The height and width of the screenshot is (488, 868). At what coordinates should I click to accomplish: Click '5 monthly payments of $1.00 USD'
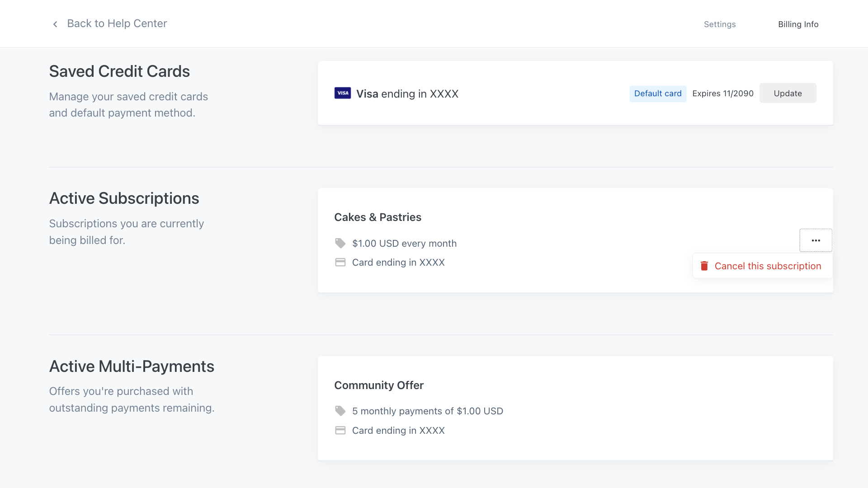click(428, 411)
